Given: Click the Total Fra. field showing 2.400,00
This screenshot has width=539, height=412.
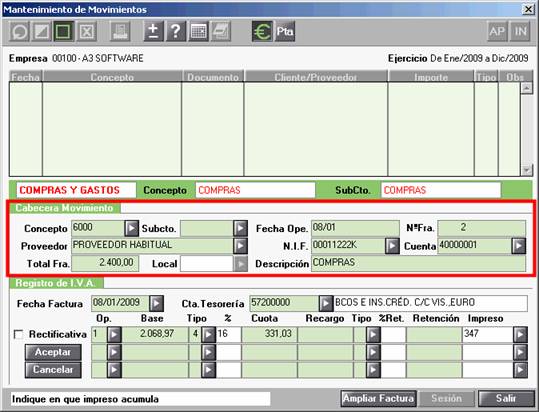Looking at the screenshot, I should (105, 264).
